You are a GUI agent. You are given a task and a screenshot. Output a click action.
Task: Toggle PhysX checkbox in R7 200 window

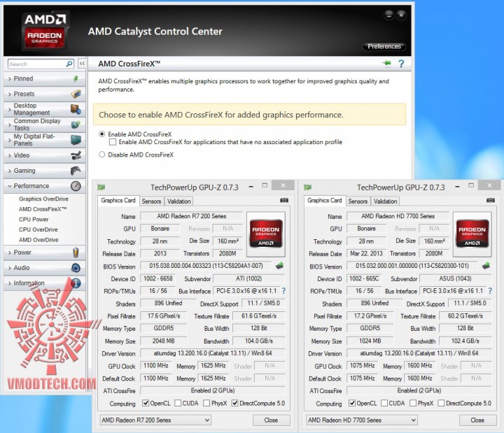pyautogui.click(x=206, y=403)
